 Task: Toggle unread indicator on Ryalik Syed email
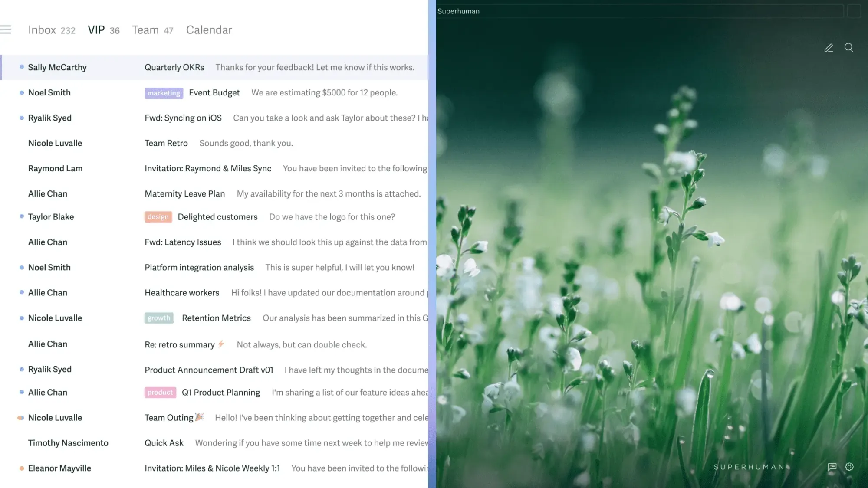tap(21, 118)
